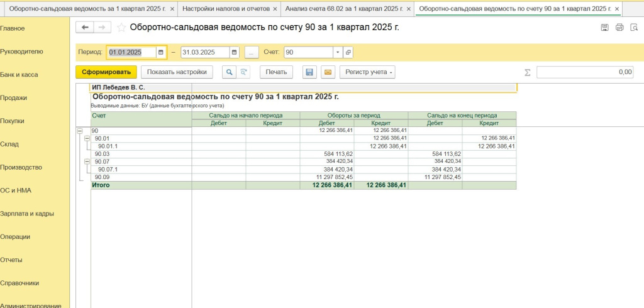Close first Оборотно-сальдовая ведомость tab
Screen dimensions: 644x308
(172, 9)
